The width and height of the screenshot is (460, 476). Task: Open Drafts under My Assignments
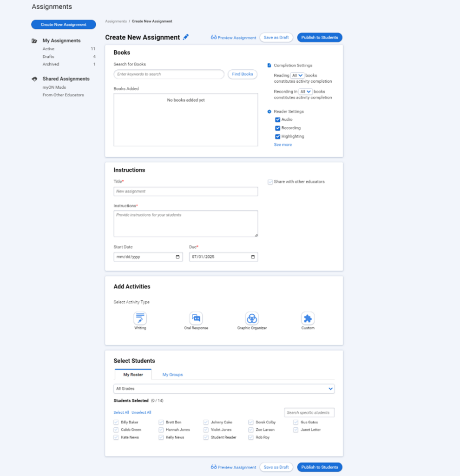(48, 57)
